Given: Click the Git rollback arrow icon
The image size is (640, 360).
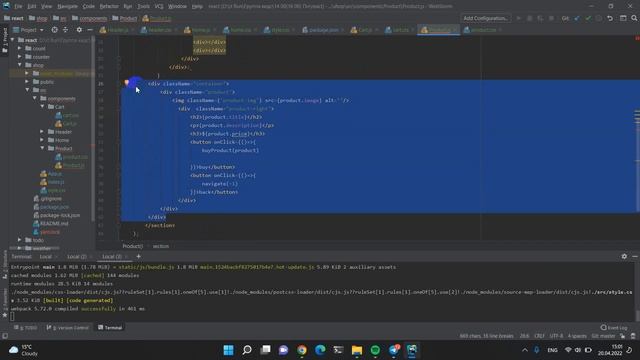Looking at the screenshot, I should [x=610, y=18].
